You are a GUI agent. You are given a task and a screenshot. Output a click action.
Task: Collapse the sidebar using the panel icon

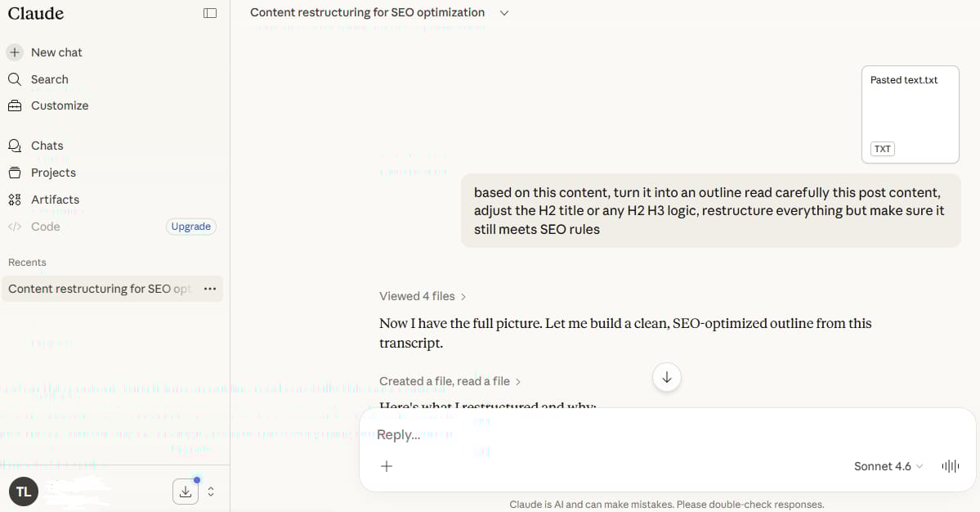(210, 12)
